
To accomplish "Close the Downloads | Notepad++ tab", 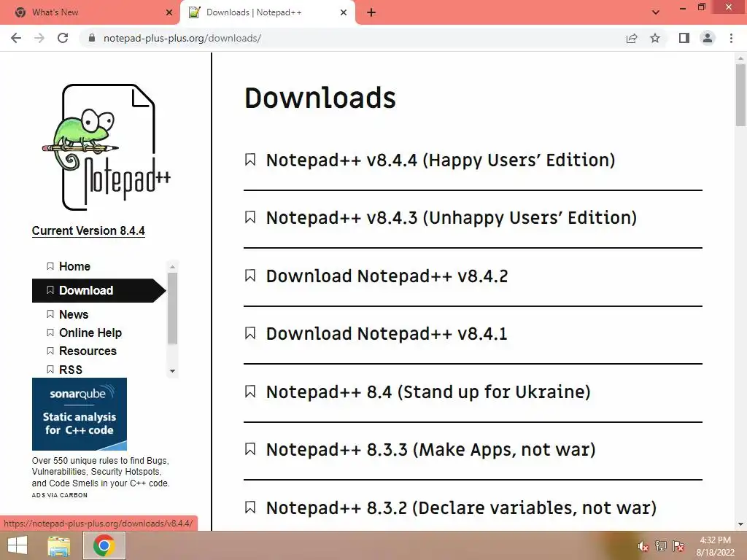I will [344, 12].
